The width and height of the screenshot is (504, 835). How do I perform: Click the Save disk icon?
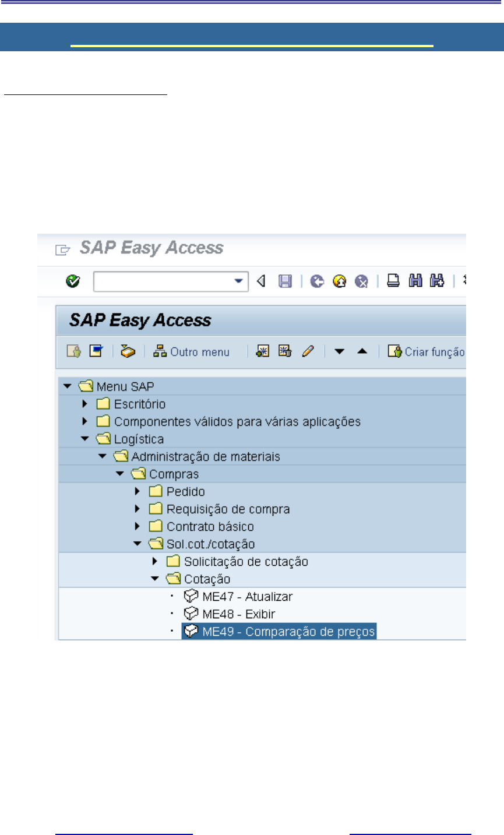pyautogui.click(x=285, y=281)
